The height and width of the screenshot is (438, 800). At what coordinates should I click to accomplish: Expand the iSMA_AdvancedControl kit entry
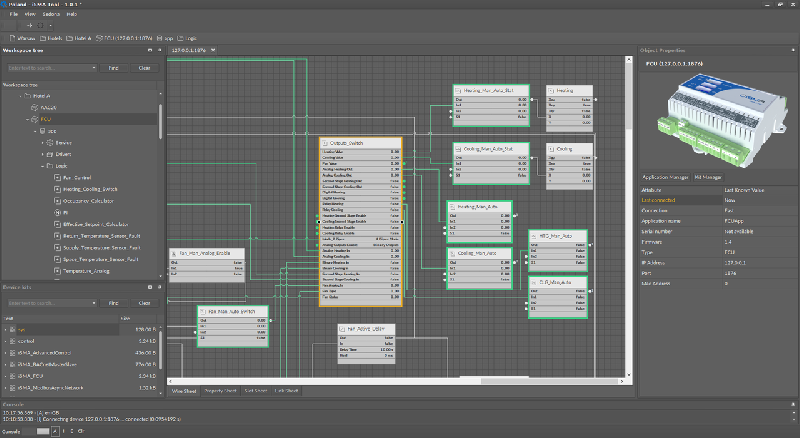(7, 352)
